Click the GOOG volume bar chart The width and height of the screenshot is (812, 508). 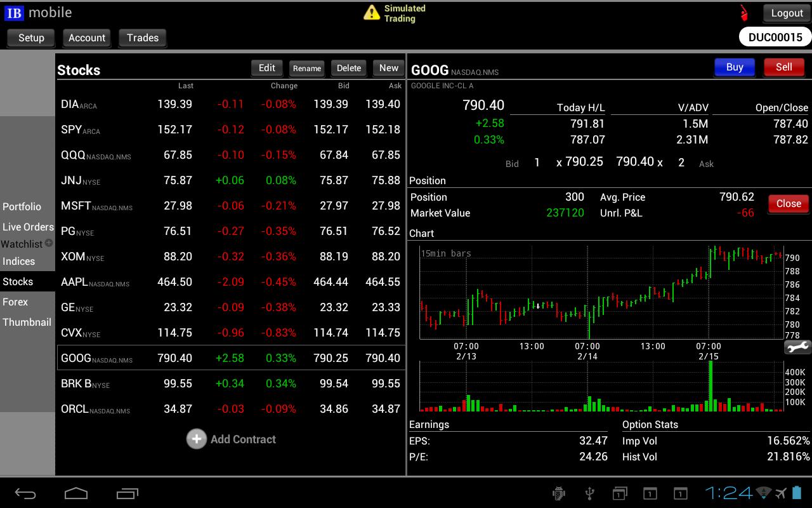(601, 387)
